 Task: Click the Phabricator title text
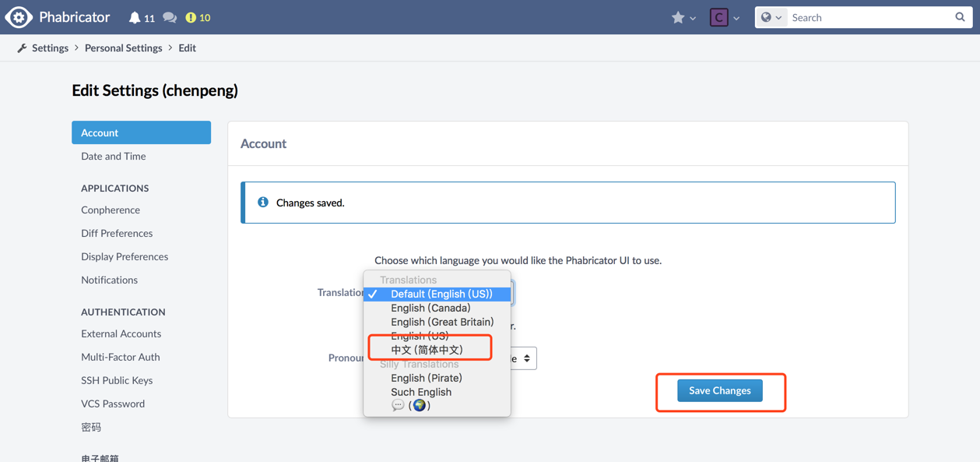click(75, 17)
